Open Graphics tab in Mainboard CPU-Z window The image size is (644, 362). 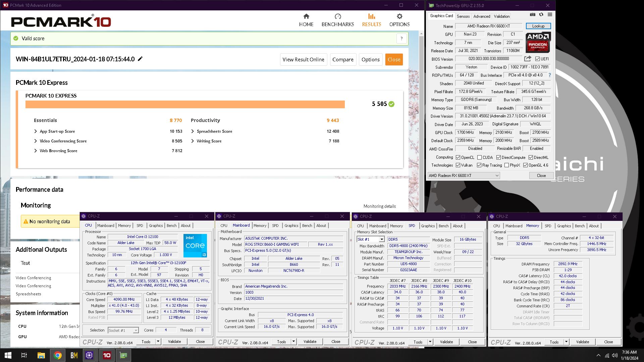(291, 226)
